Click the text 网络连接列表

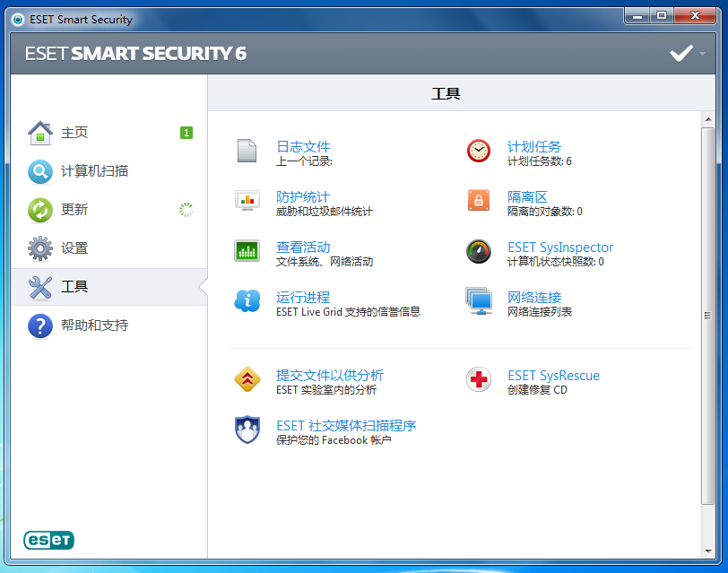540,312
